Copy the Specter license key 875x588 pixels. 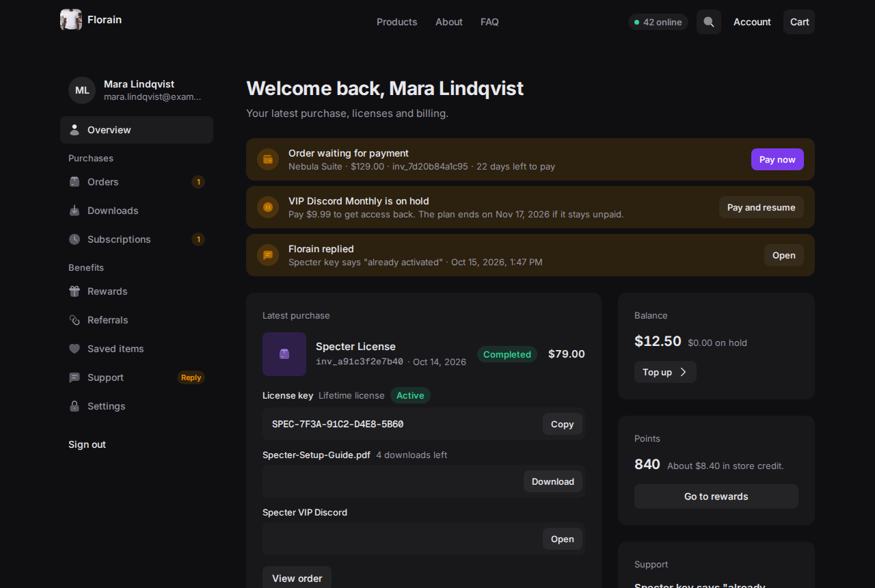click(562, 424)
